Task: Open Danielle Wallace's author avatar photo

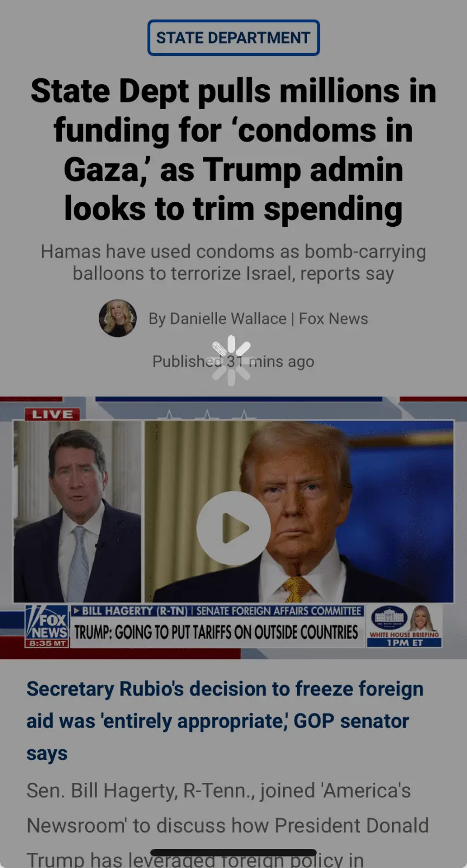Action: (117, 318)
